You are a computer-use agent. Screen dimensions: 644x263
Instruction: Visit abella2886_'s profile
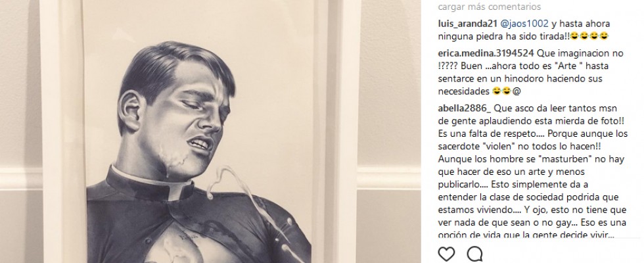click(464, 108)
